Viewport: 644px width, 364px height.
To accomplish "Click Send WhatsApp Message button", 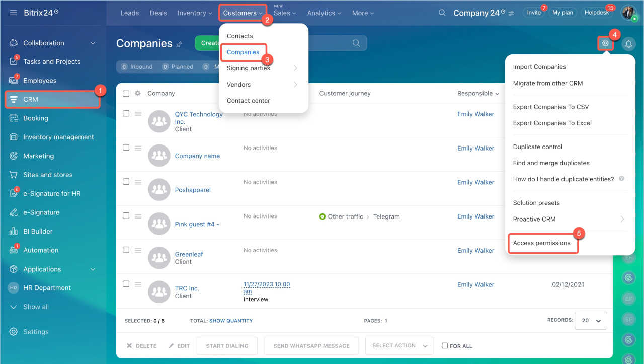I will pos(311,346).
